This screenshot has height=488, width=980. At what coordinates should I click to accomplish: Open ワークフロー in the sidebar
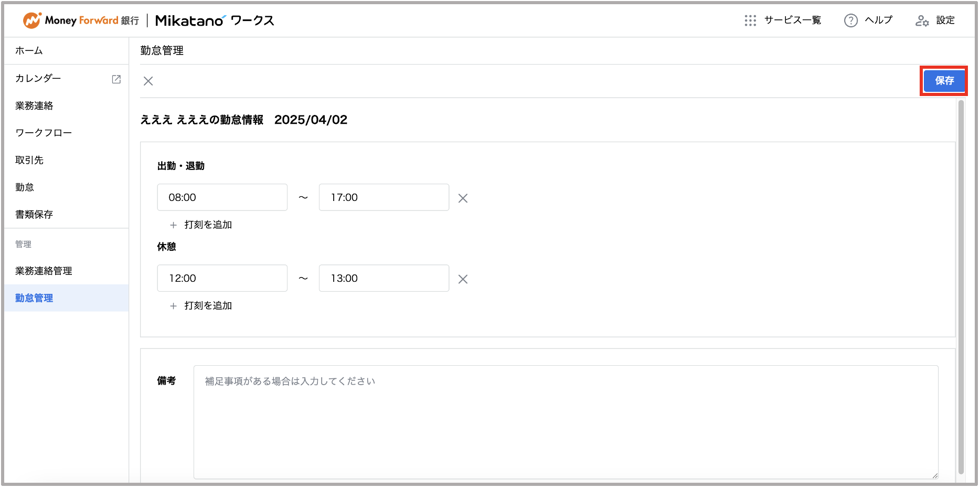point(67,133)
